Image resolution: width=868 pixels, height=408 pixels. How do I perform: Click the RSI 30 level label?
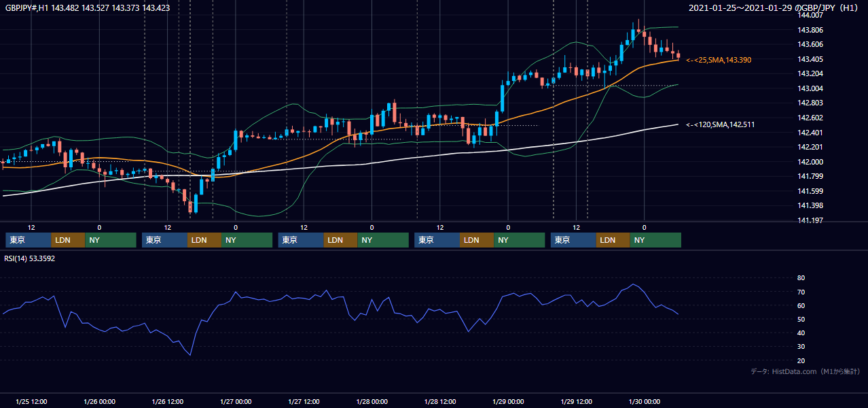[801, 346]
